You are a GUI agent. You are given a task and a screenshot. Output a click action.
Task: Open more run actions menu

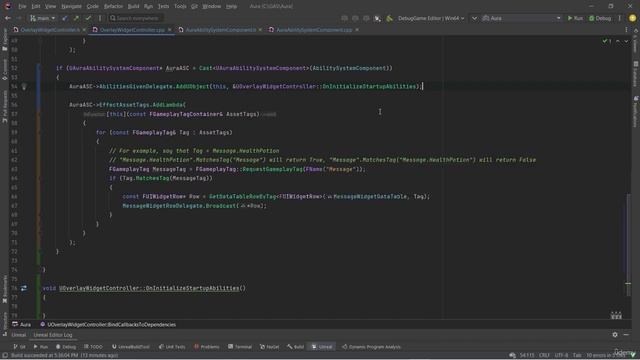[619, 18]
